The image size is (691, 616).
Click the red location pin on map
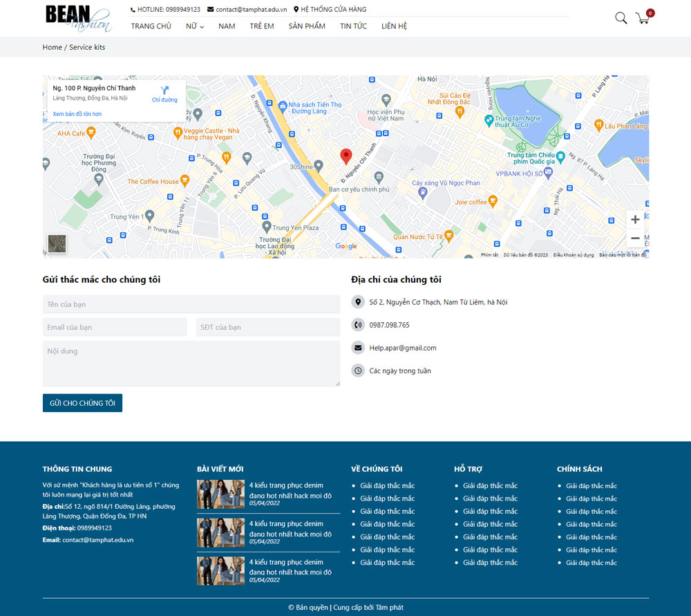point(346,156)
